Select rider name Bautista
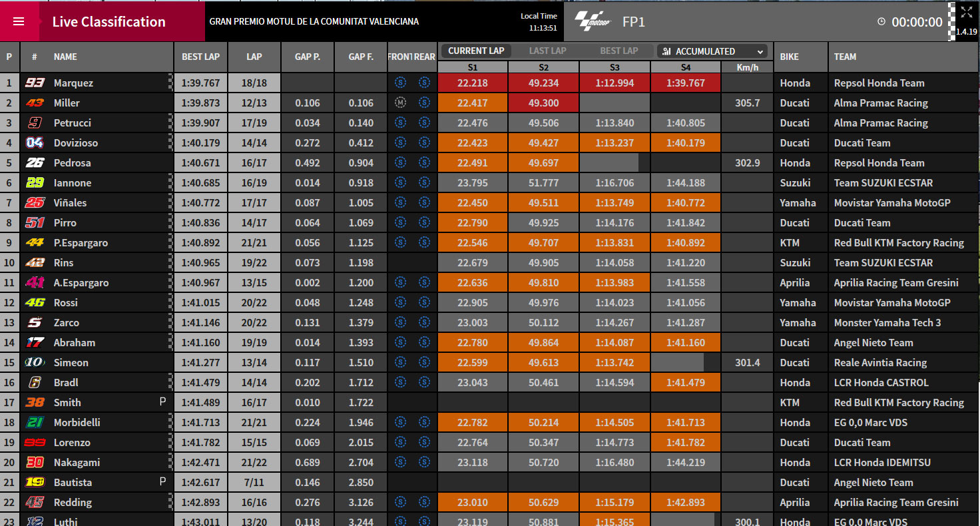Viewport: 980px width, 526px height. (73, 482)
